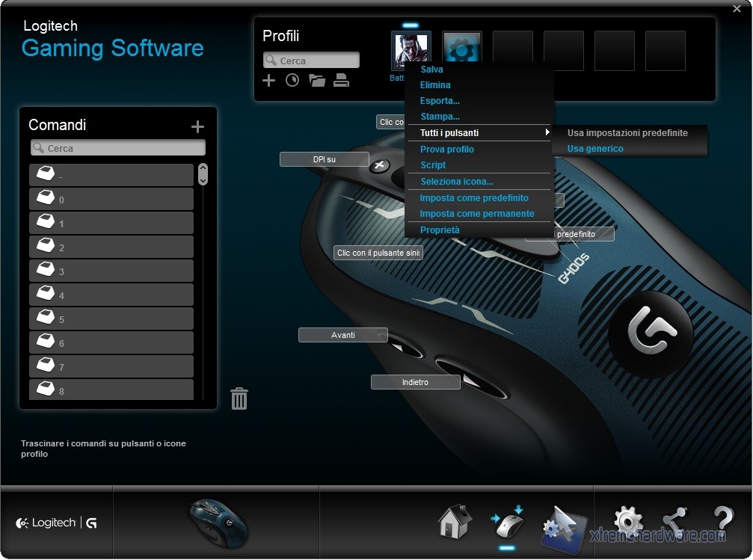753x560 pixels.
Task: Open the customize buttons mouse icon
Action: 507,521
